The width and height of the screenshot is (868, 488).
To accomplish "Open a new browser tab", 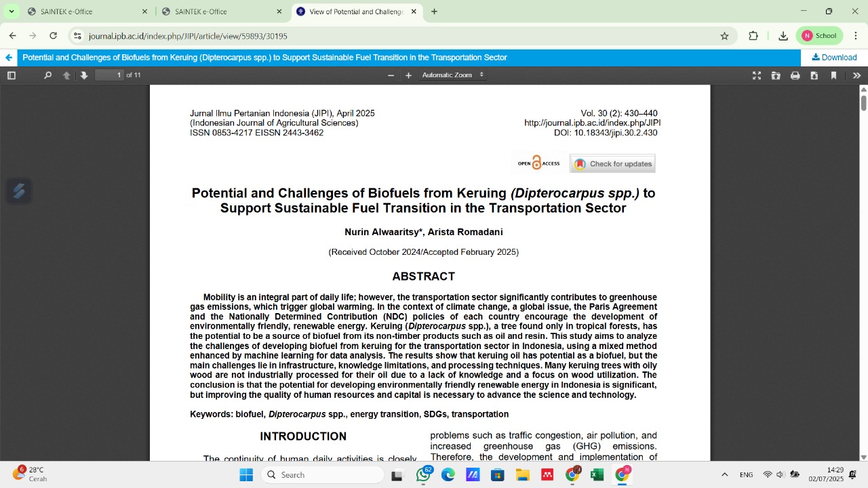I will (x=434, y=12).
